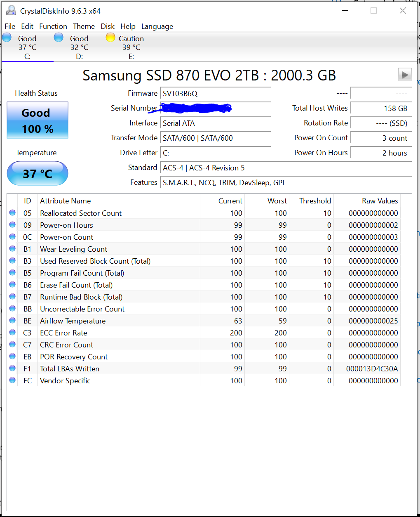Click status dot beside Reallocated Sector Count
This screenshot has width=420, height=517.
click(x=12, y=213)
